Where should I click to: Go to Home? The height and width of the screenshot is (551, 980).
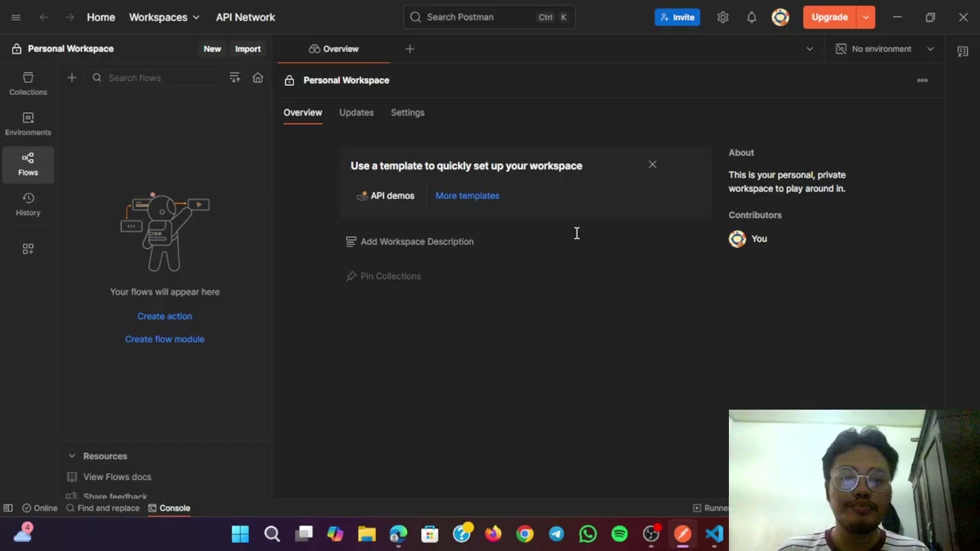(101, 17)
